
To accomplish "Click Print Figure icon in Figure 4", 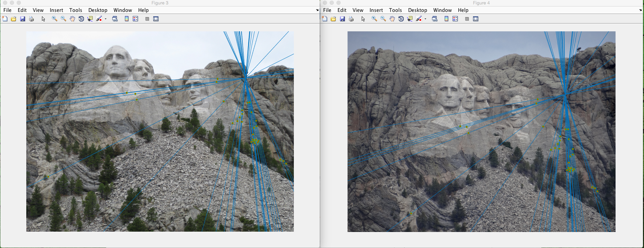I will click(351, 19).
